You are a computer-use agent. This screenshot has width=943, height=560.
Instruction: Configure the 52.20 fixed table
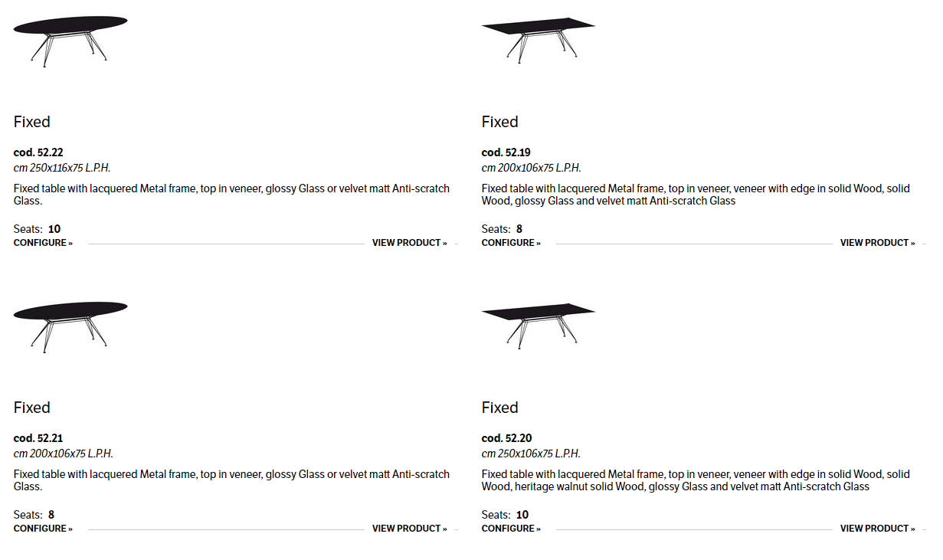coord(511,529)
